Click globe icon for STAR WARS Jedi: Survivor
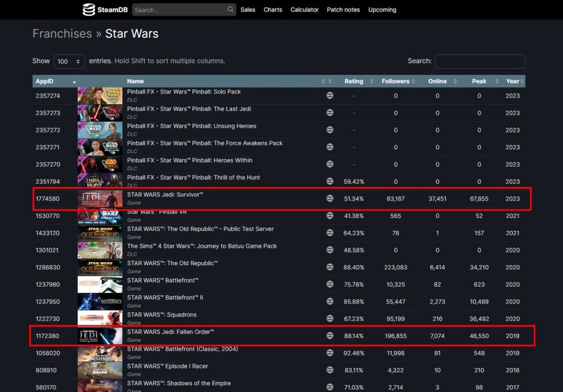 pyautogui.click(x=330, y=199)
